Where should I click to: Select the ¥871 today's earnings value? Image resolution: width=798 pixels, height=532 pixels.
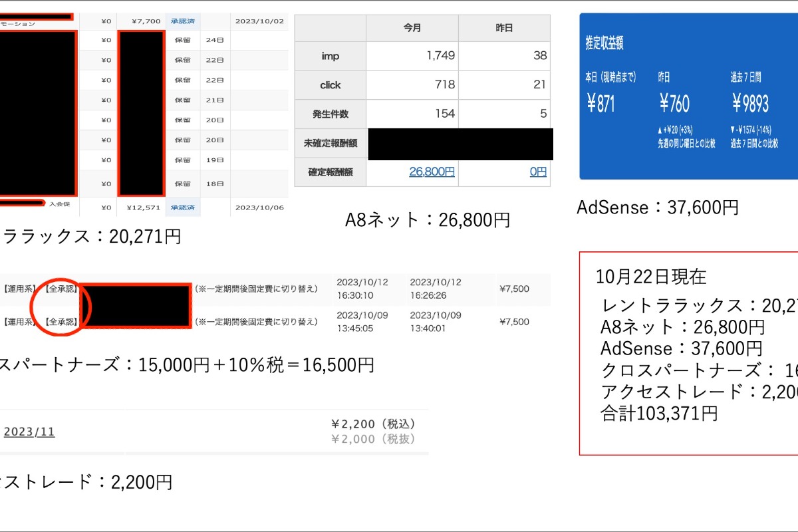tap(601, 104)
